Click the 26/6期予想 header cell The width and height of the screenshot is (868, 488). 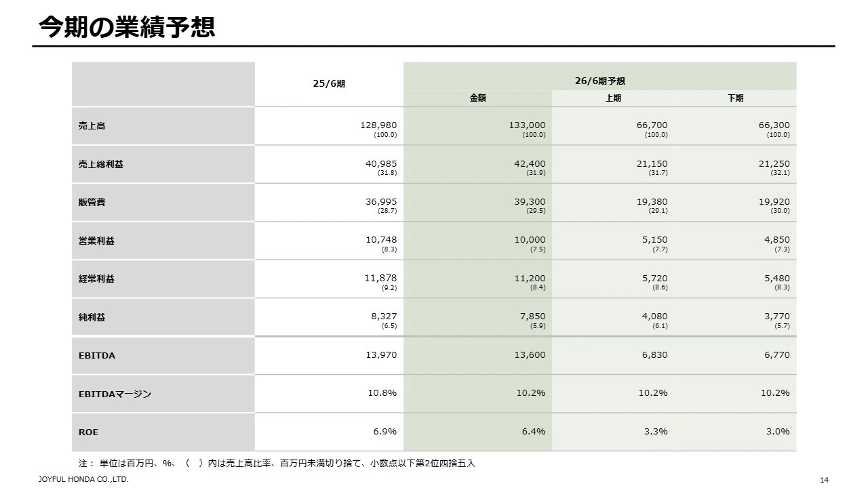tap(599, 81)
